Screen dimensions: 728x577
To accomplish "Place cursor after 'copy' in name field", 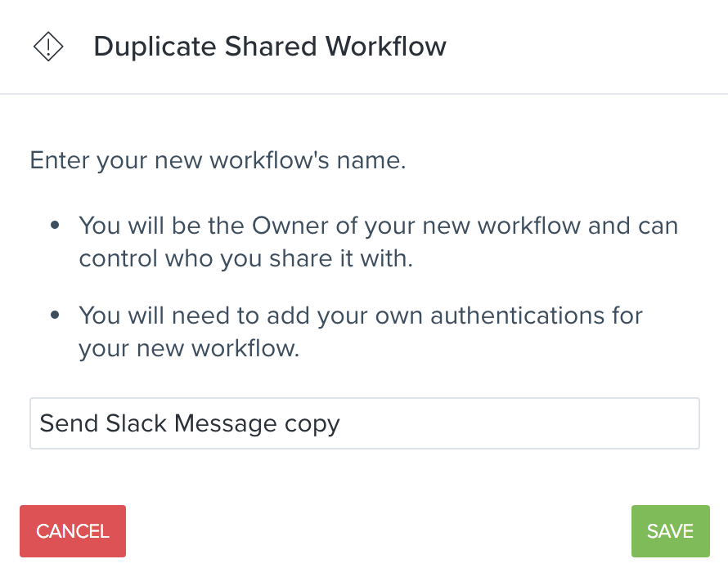I will pos(341,423).
